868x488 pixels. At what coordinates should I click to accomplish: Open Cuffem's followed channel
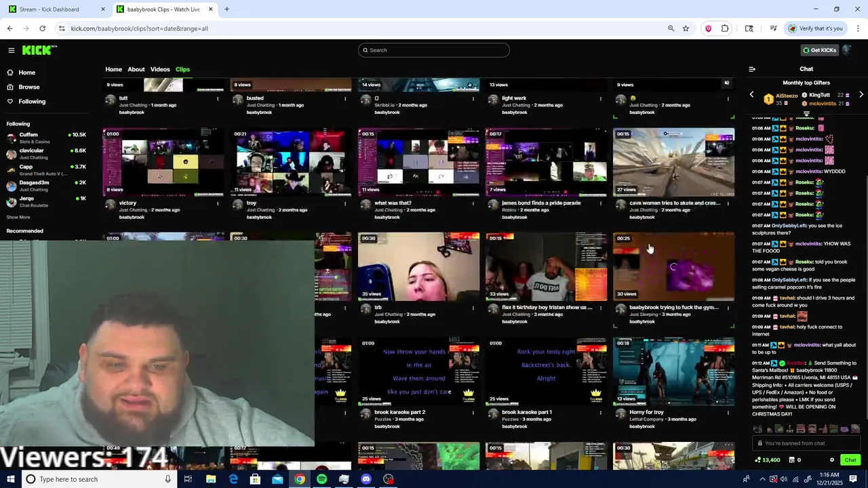[46, 138]
